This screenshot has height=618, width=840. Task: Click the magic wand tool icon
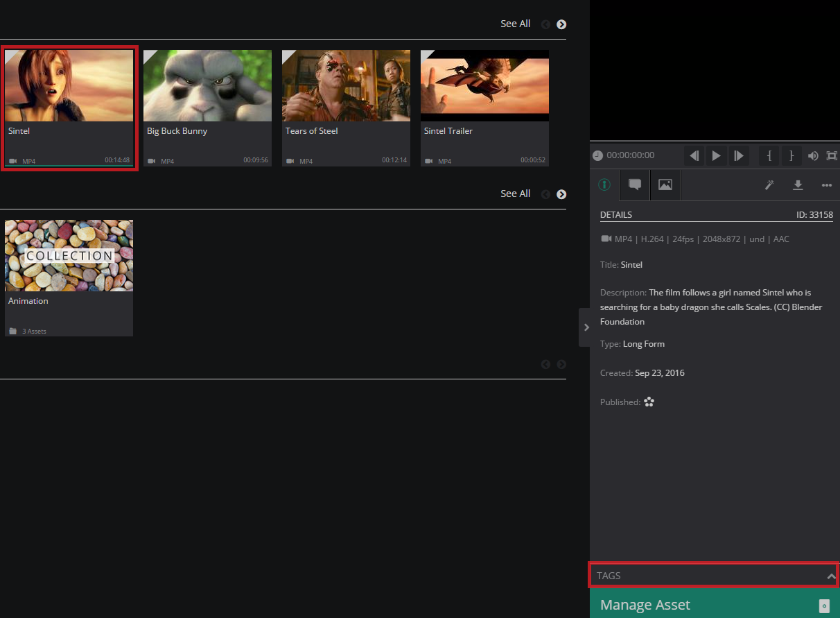click(769, 185)
